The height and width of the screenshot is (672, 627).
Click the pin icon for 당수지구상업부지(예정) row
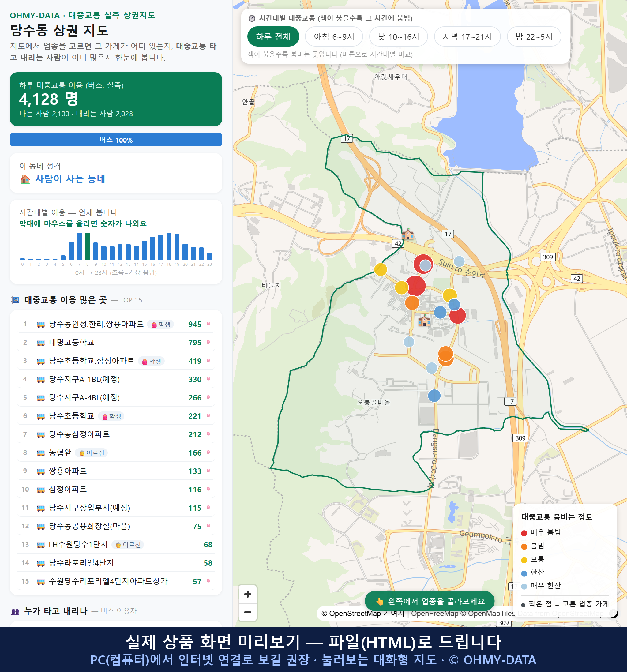point(208,508)
